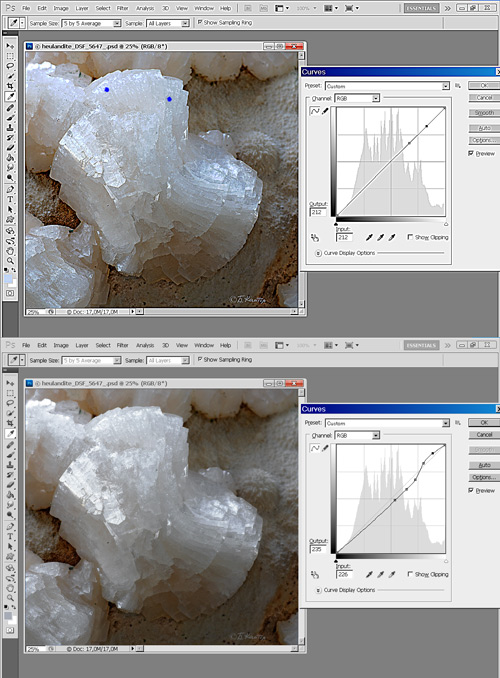Click Auto in Curves dialog with Output 235

click(484, 465)
